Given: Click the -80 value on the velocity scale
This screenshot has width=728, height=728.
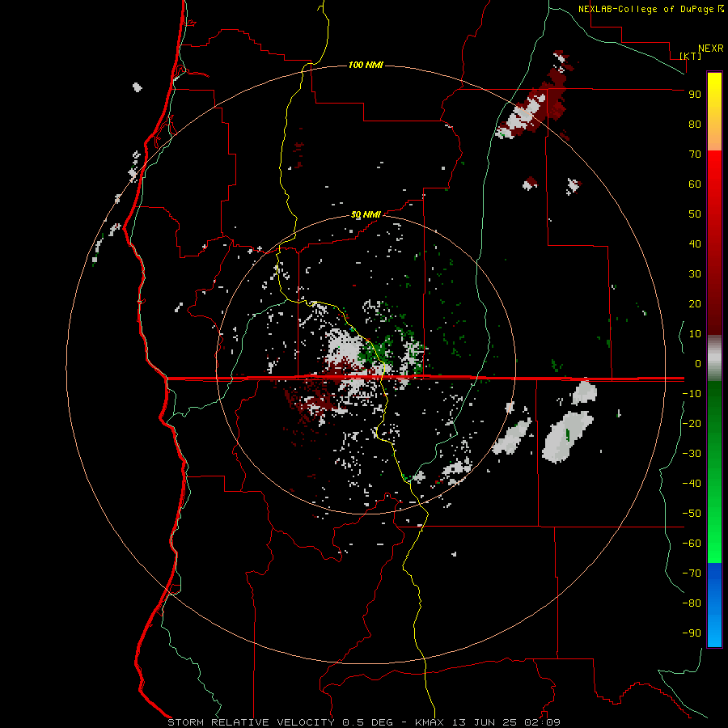Looking at the screenshot, I should [692, 603].
